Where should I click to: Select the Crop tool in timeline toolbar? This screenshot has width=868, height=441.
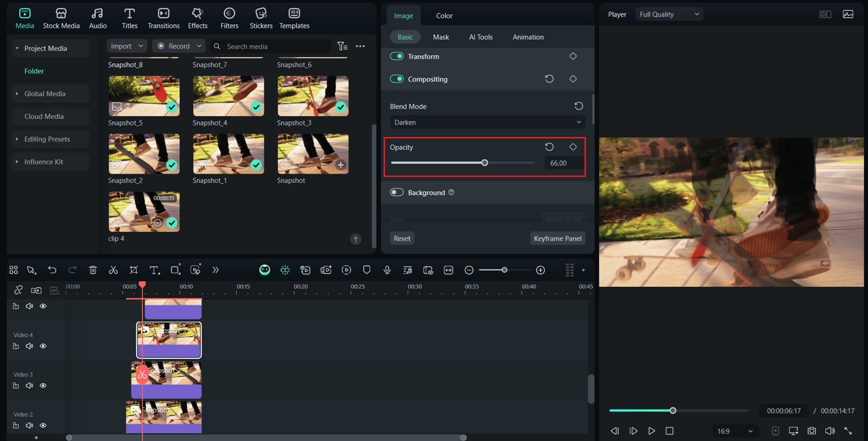click(133, 270)
